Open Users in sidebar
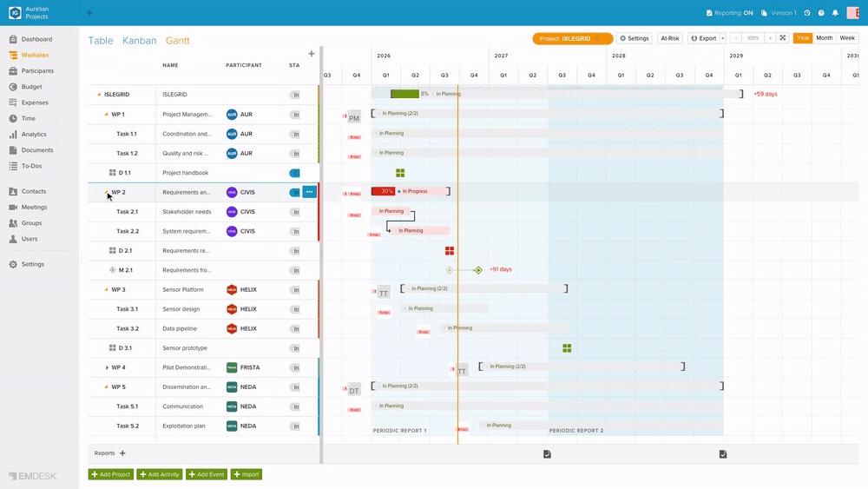868x489 pixels. click(23, 239)
